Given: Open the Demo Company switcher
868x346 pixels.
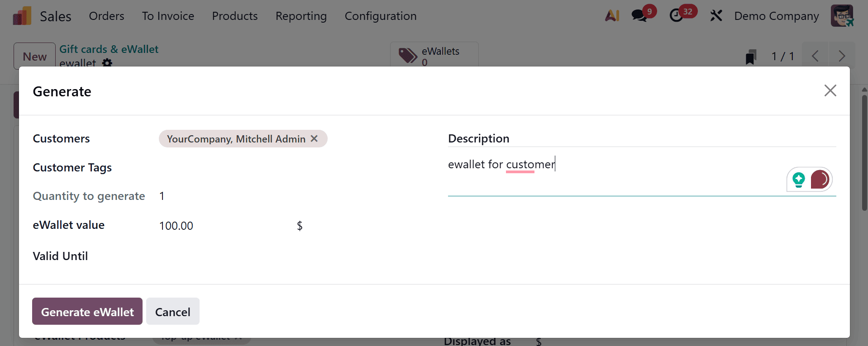Looking at the screenshot, I should point(776,16).
